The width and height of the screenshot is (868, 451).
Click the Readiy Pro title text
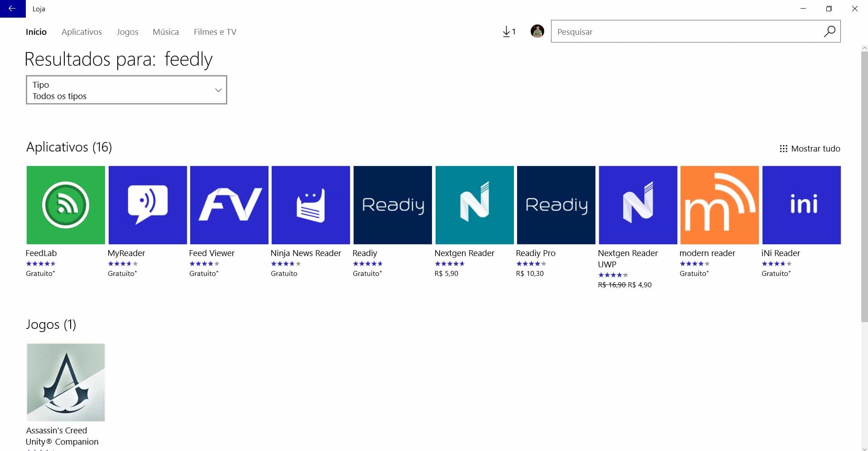536,253
